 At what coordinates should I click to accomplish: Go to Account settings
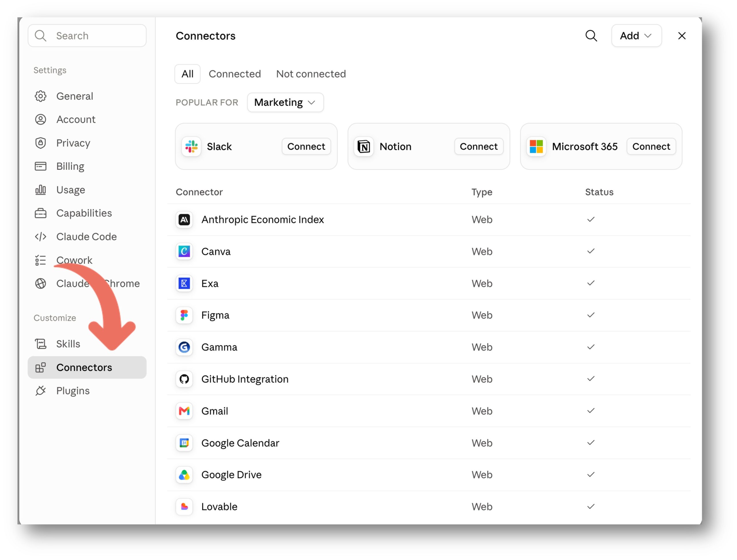(x=87, y=119)
